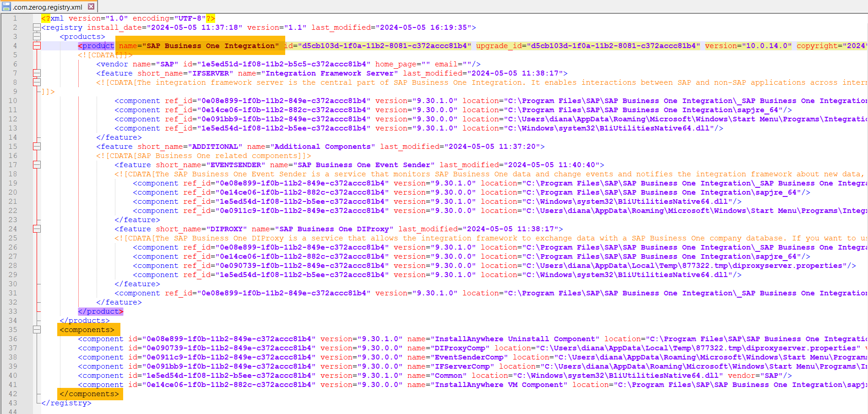Click the <?xml declaration on line 1
Viewport: 868px width, 414px height.
point(53,18)
